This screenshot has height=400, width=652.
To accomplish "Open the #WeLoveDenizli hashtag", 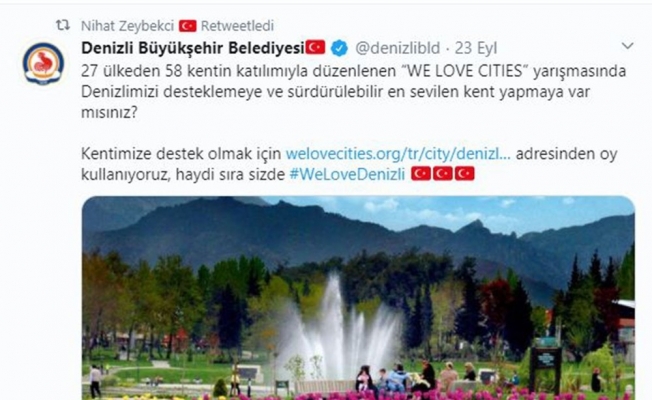I will tap(347, 174).
